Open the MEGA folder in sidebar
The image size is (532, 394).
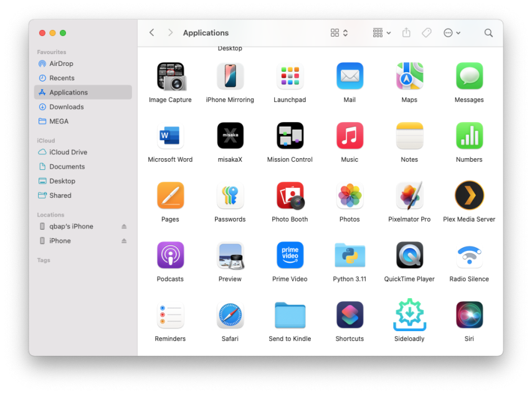tap(83, 121)
